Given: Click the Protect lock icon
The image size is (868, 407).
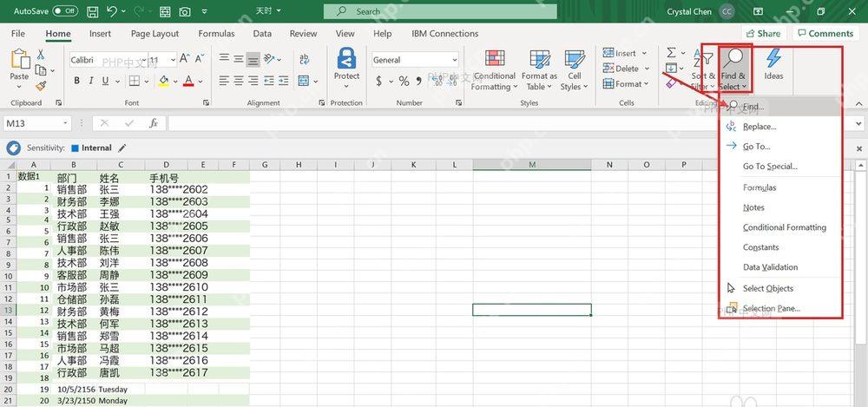Looking at the screenshot, I should coord(346,58).
